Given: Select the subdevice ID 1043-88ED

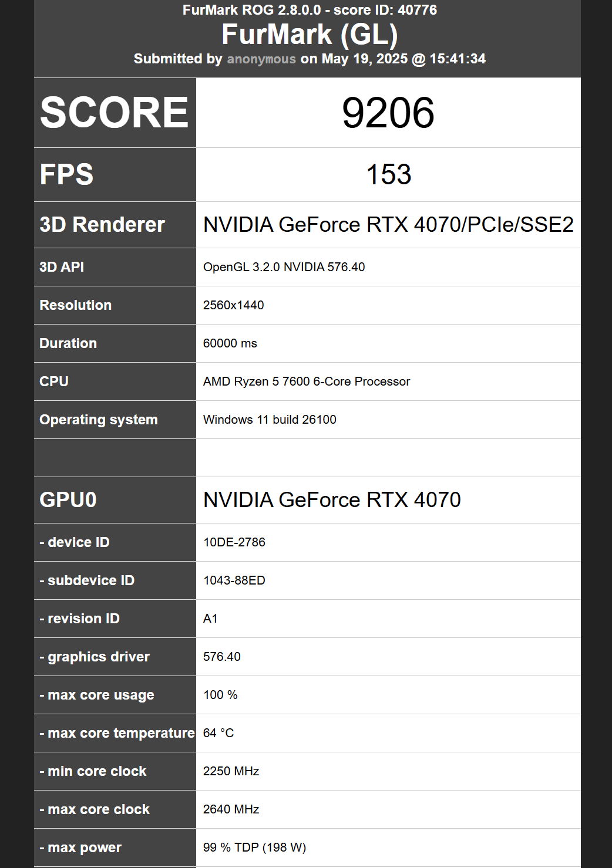Looking at the screenshot, I should coord(234,580).
